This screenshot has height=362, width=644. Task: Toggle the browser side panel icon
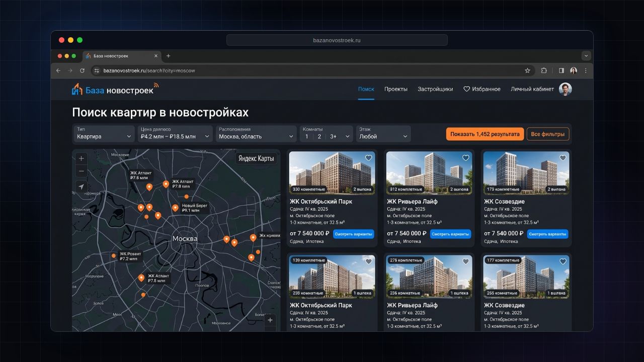(561, 71)
